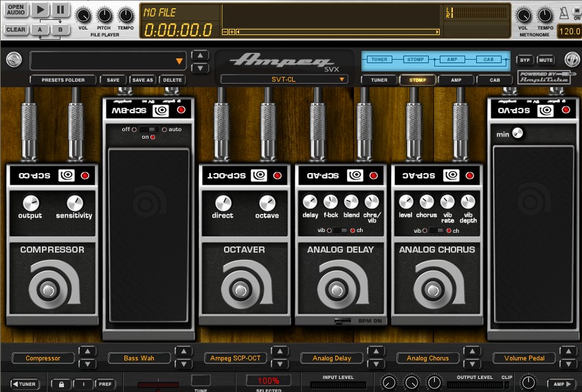Open the Bass Wah stomp slot selector
582x392 pixels.
[x=139, y=358]
